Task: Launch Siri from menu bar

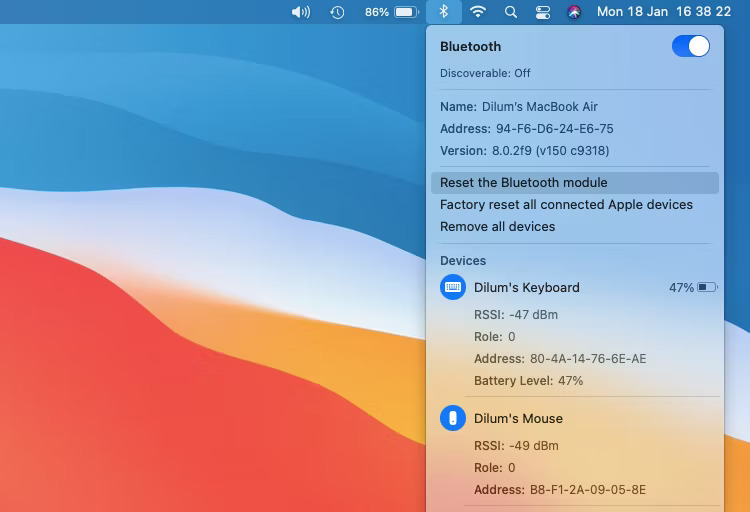Action: tap(574, 12)
